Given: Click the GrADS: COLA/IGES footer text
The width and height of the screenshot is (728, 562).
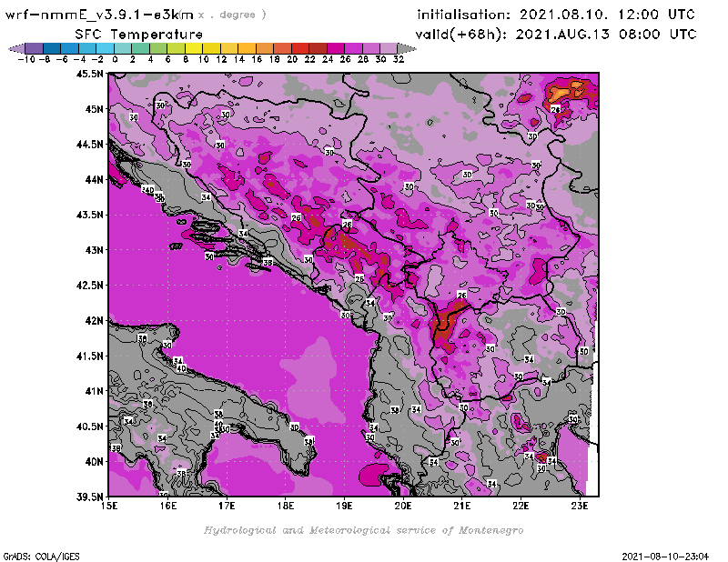Looking at the screenshot, I should [41, 557].
